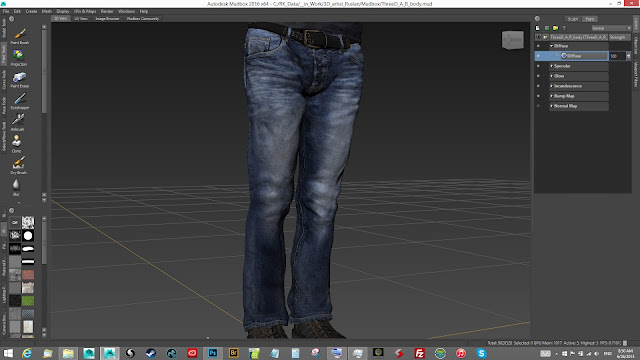The height and width of the screenshot is (360, 640).
Task: Click the ViewCube navigation widget
Action: [x=513, y=40]
